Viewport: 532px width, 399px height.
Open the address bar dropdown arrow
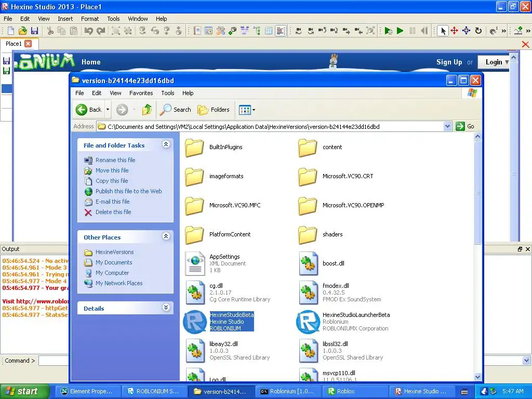[447, 127]
